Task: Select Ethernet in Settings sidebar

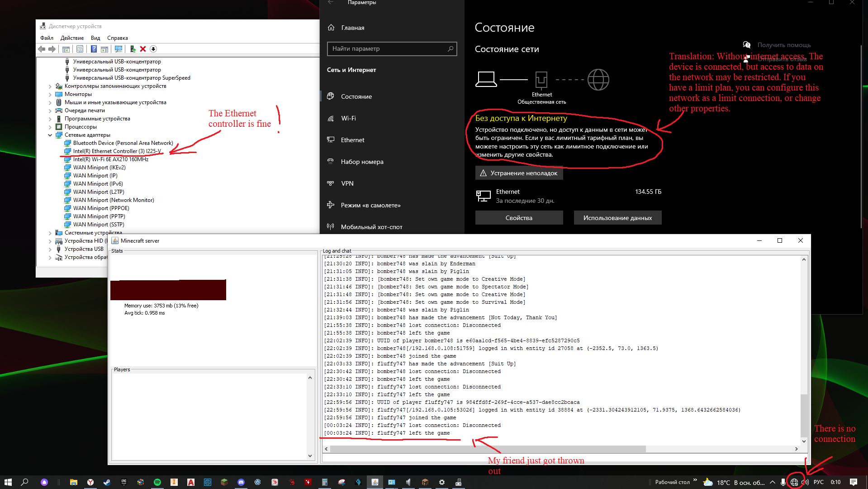Action: coord(392,140)
